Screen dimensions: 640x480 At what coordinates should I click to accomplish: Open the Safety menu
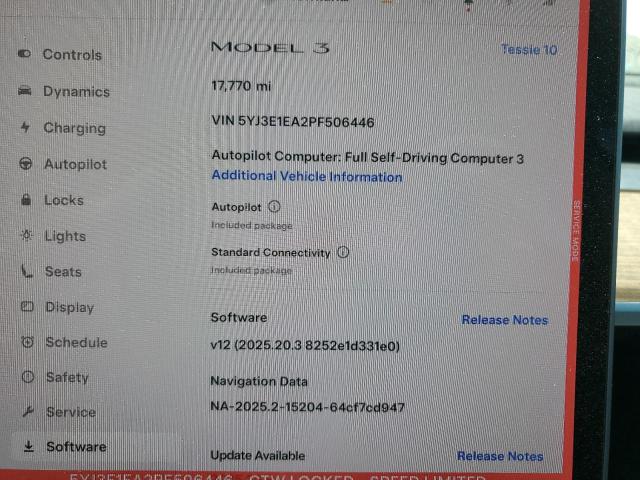[66, 378]
